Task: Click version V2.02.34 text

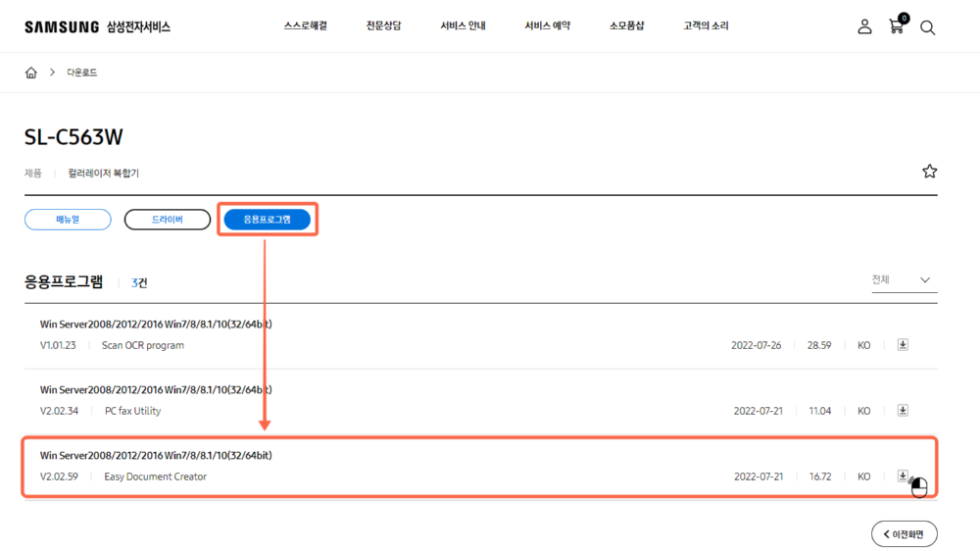Action: coord(60,411)
